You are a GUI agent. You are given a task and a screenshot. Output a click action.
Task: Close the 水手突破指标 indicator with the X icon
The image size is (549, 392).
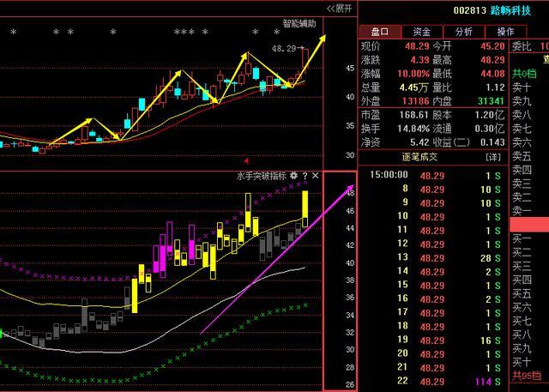point(315,175)
